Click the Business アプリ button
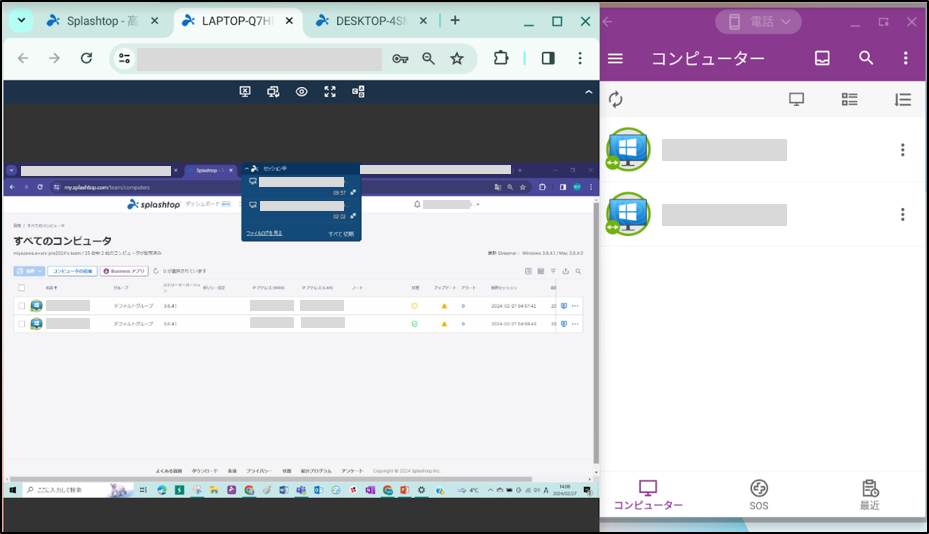This screenshot has height=534, width=929. click(124, 271)
